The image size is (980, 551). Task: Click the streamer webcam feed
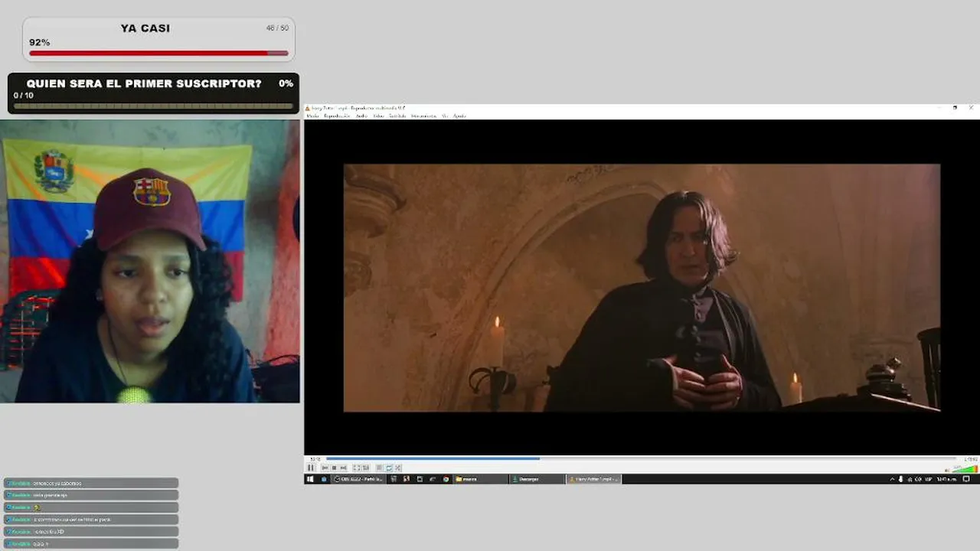coord(150,261)
